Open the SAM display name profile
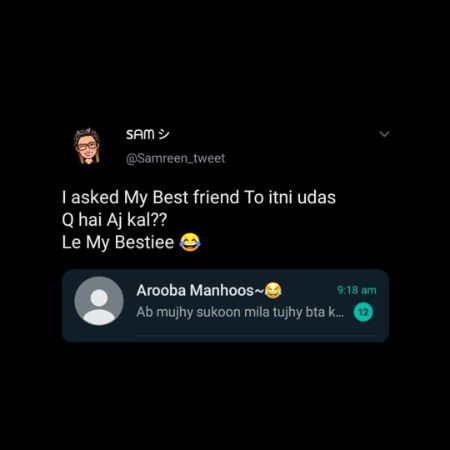The image size is (450, 450). 140,134
